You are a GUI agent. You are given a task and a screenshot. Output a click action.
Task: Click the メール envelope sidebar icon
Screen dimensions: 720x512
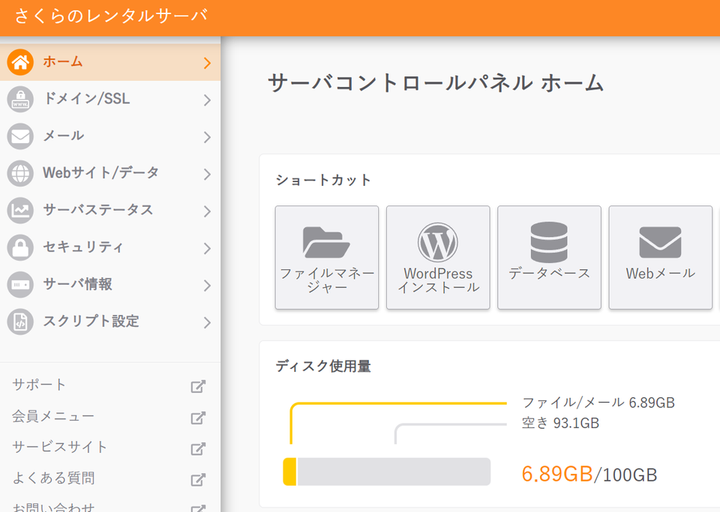point(20,136)
